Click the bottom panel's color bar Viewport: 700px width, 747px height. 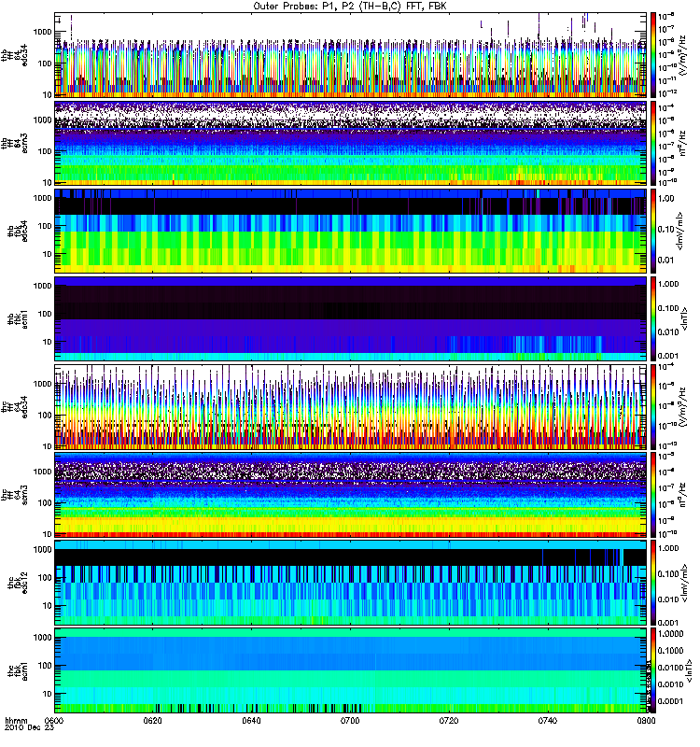coord(653,670)
